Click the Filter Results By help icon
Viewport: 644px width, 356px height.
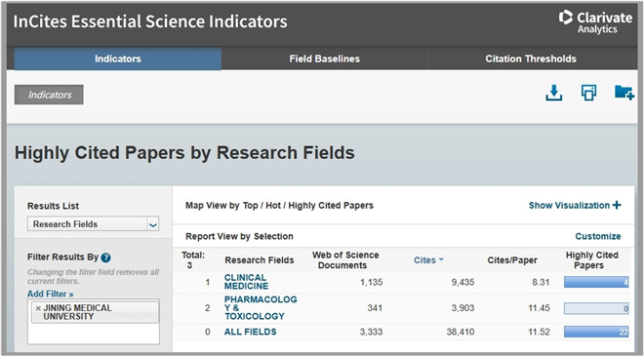pos(105,257)
